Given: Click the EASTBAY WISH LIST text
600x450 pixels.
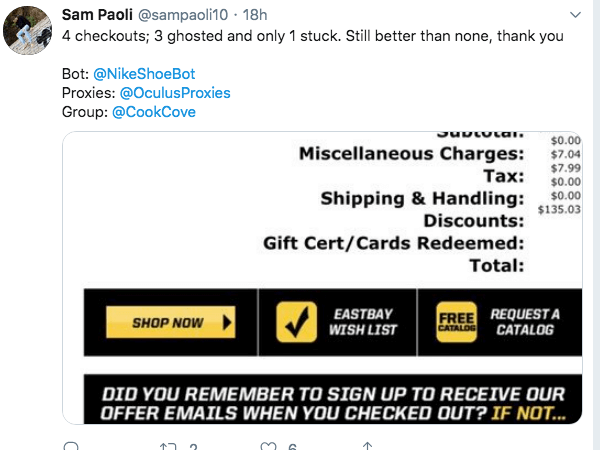Looking at the screenshot, I should pos(364,322).
